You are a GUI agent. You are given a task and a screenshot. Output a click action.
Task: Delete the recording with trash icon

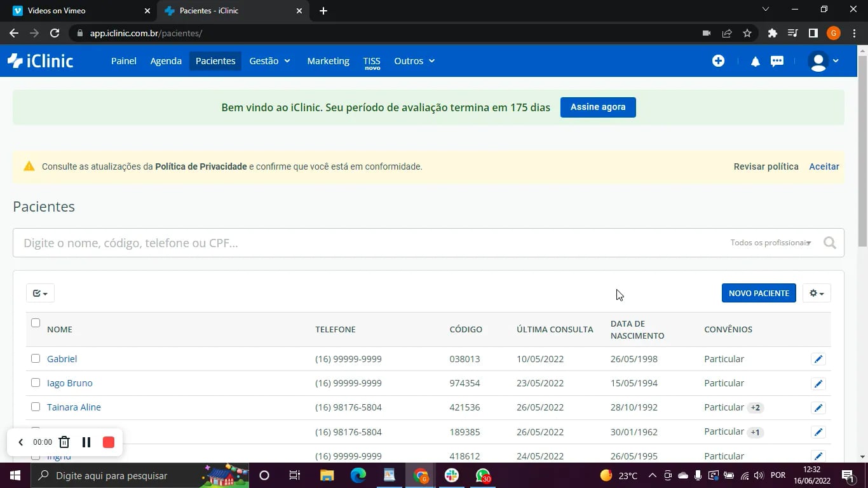[64, 442]
